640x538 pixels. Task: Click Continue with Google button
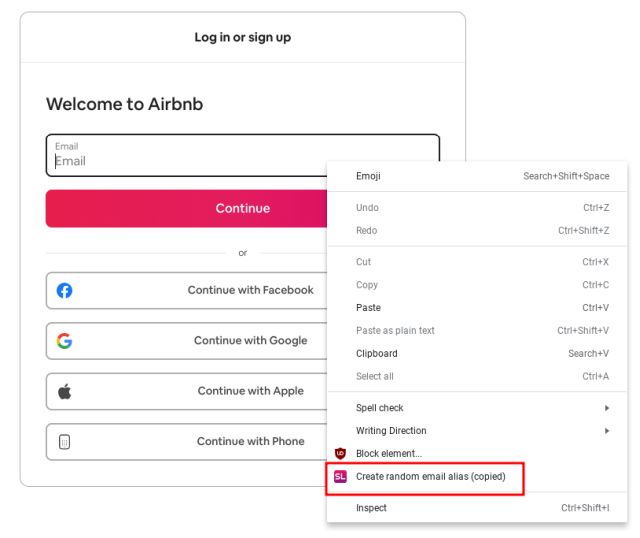pos(187,340)
